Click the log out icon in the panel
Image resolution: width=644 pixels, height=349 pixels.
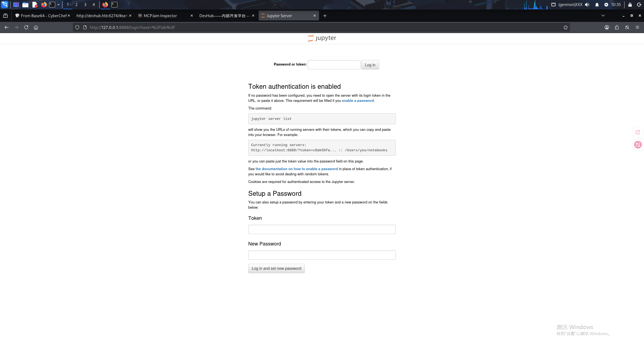tap(639, 5)
